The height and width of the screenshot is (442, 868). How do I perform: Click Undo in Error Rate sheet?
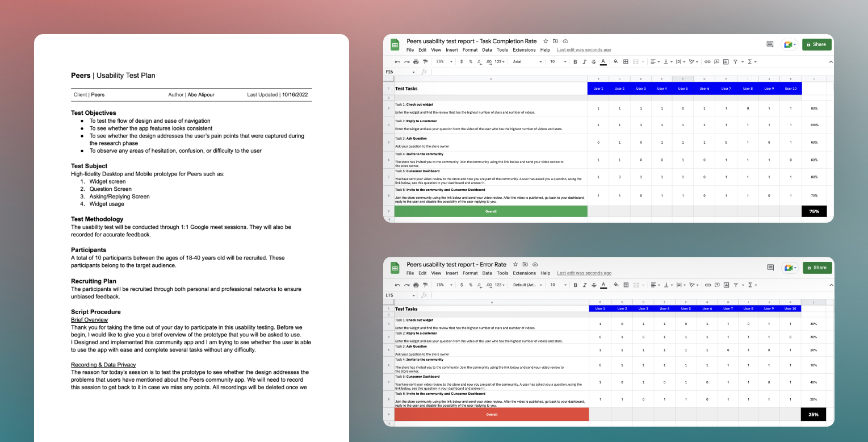click(397, 285)
